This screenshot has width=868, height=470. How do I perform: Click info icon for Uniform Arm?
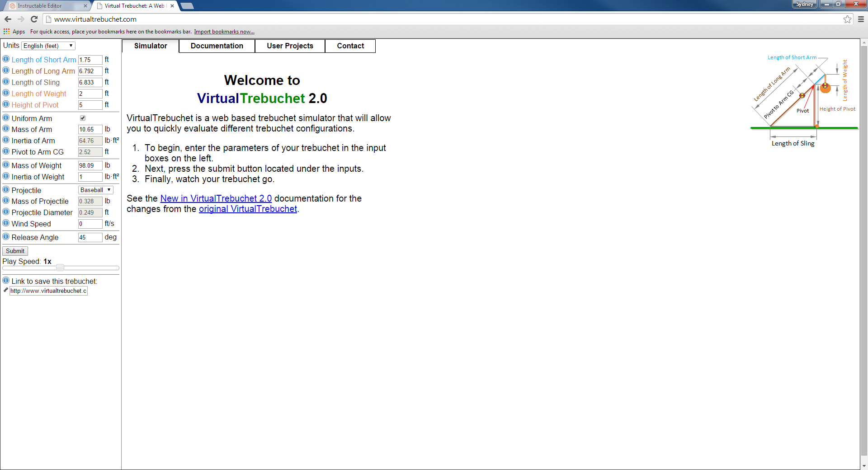(6, 117)
